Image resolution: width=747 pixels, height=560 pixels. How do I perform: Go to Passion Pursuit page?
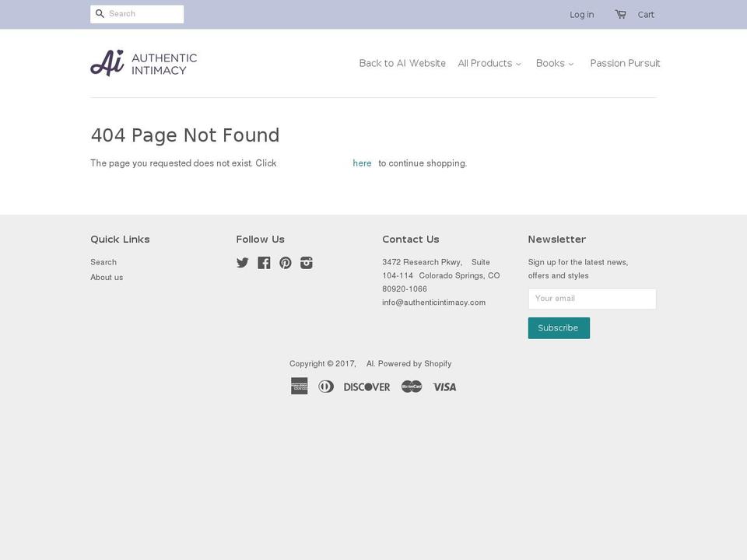pyautogui.click(x=625, y=63)
